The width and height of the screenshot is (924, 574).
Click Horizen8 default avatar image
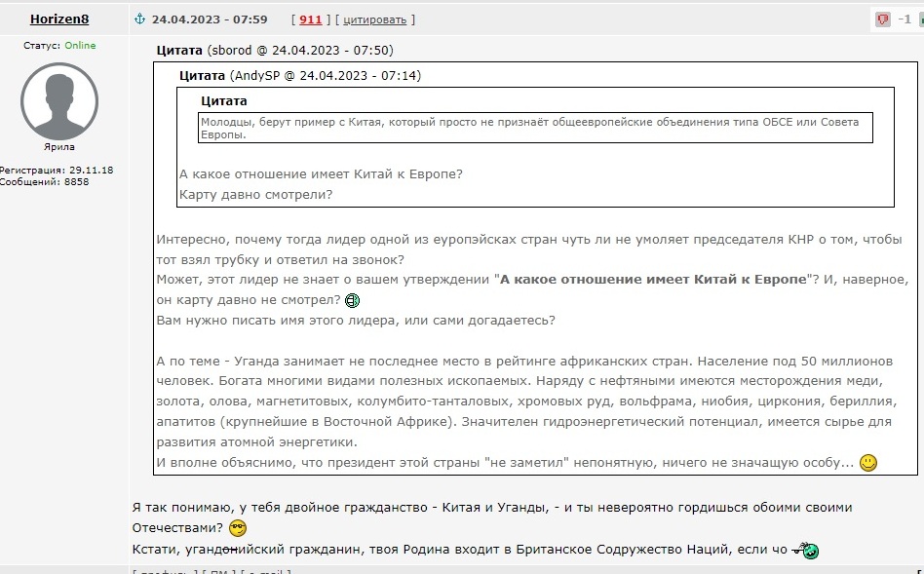(59, 101)
